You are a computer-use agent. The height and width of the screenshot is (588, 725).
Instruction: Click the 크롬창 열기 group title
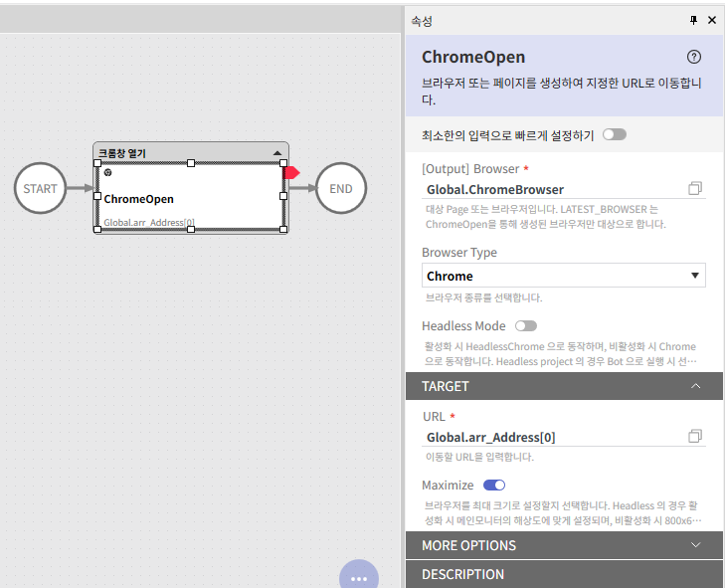click(122, 153)
